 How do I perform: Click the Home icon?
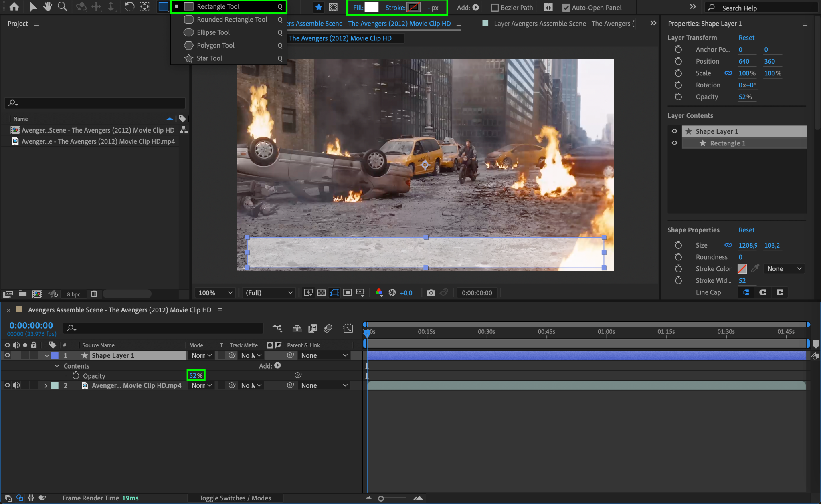pyautogui.click(x=14, y=7)
